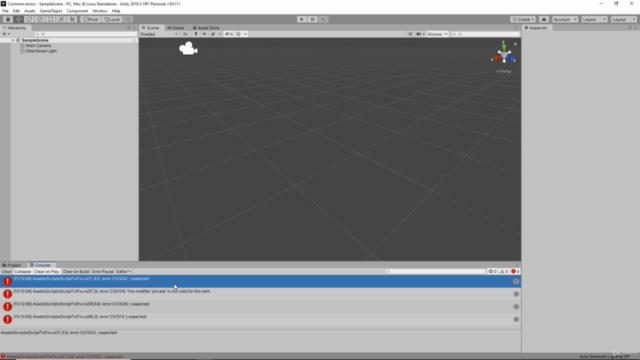Image resolution: width=640 pixels, height=360 pixels.
Task: Open the Layout dropdown
Action: coord(623,19)
